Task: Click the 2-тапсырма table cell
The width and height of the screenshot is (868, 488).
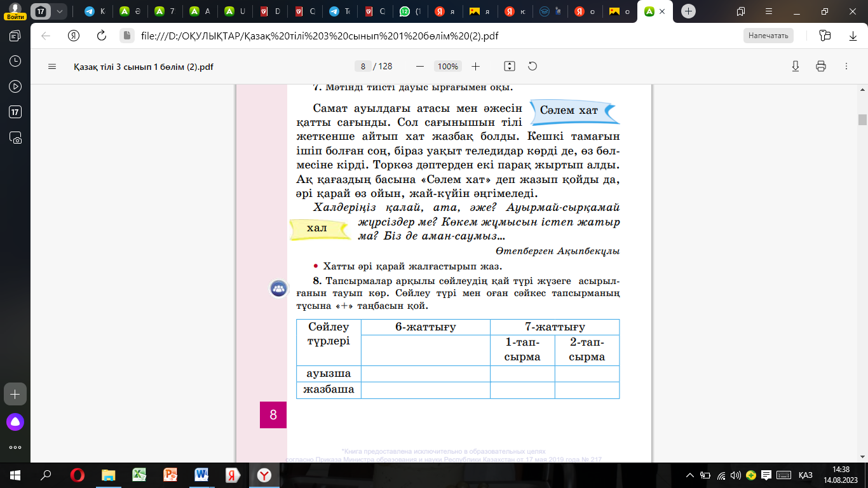Action: point(587,349)
